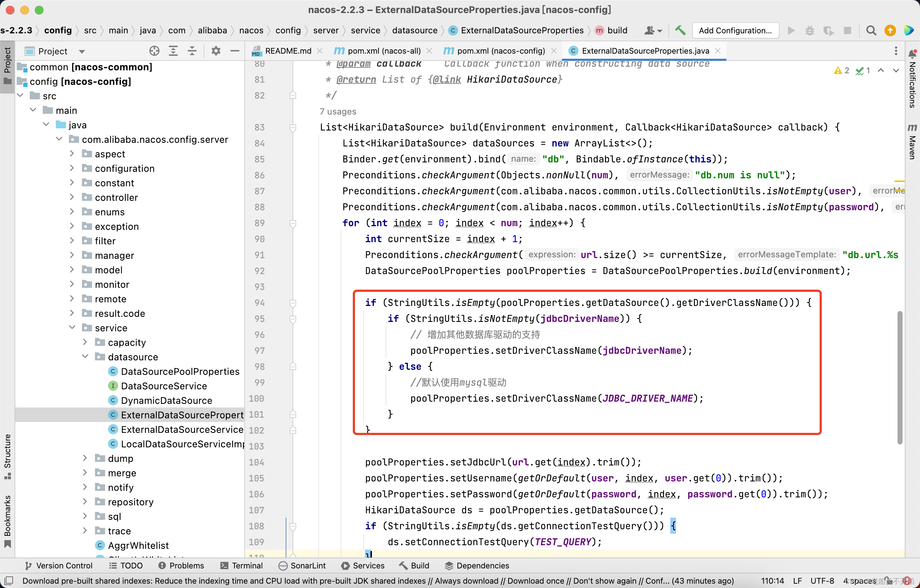
Task: Expand the controller package
Action: coord(72,197)
